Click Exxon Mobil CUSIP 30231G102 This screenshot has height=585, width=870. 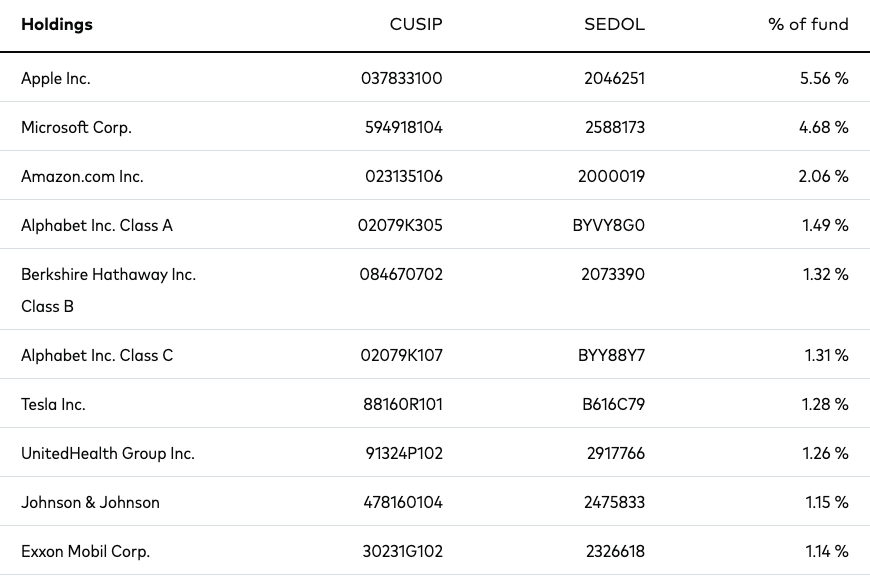coord(403,552)
